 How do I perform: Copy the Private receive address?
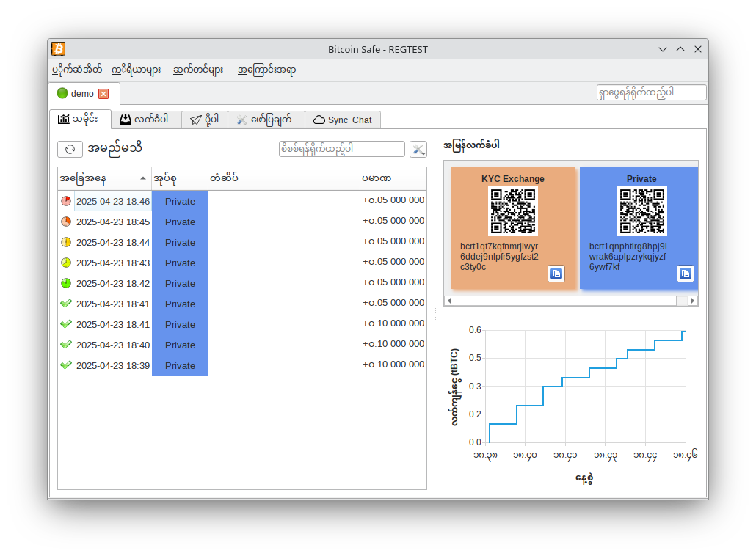tap(685, 274)
